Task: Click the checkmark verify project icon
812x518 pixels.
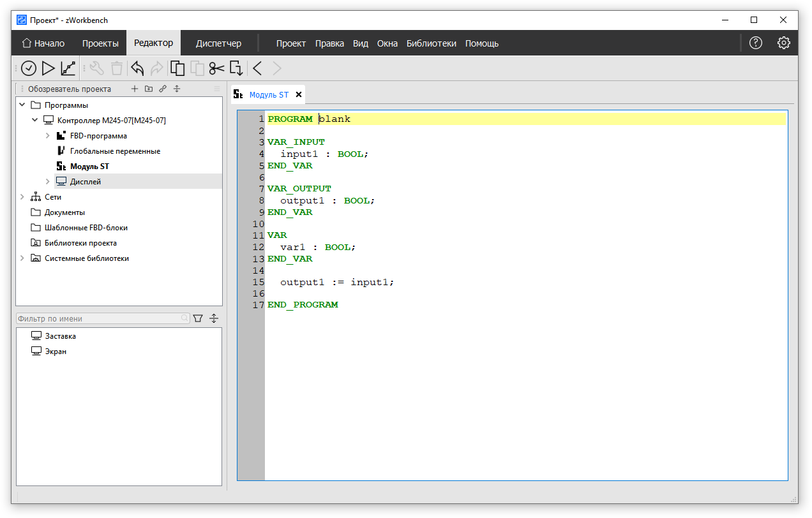Action: coord(29,68)
